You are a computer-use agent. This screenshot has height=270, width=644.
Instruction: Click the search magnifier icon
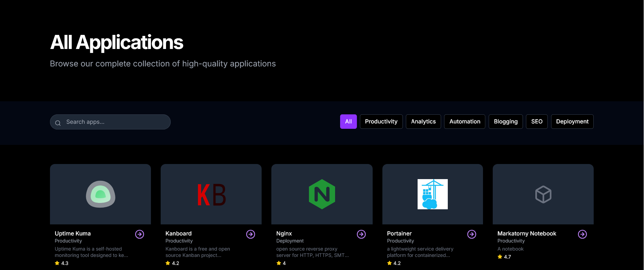coord(58,123)
